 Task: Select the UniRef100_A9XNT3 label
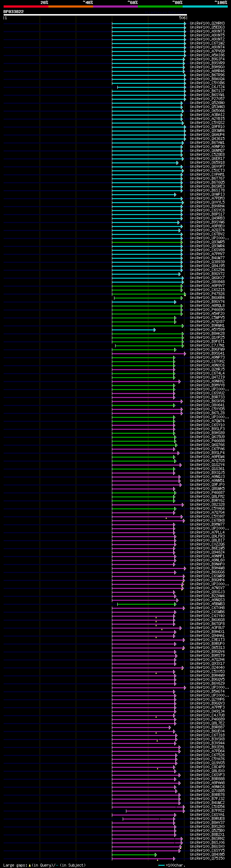[207, 31]
